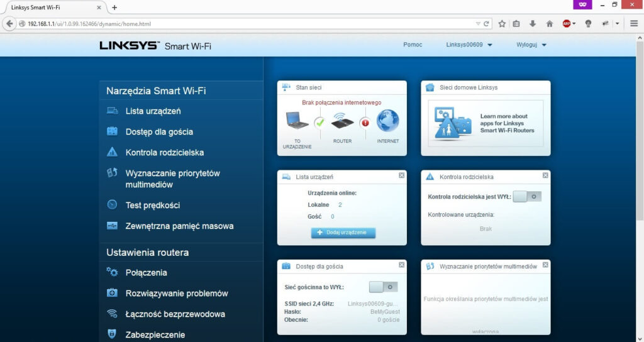
Task: Open the browser hamburger menu
Action: 634,24
